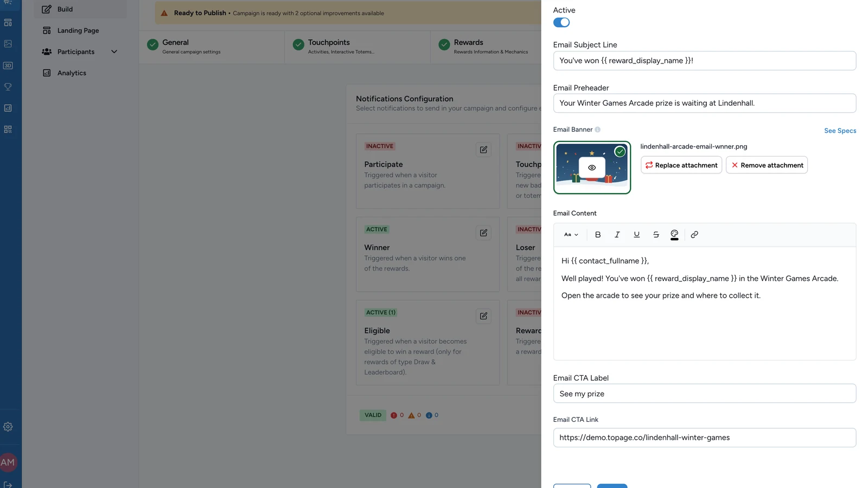Expand the Participants menu chevron
This screenshot has height=488, width=868.
114,52
